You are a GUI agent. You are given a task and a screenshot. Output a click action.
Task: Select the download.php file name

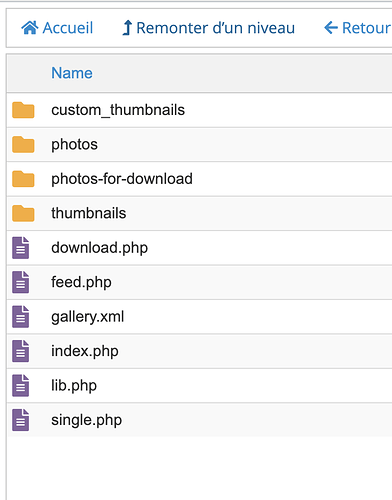coord(99,248)
